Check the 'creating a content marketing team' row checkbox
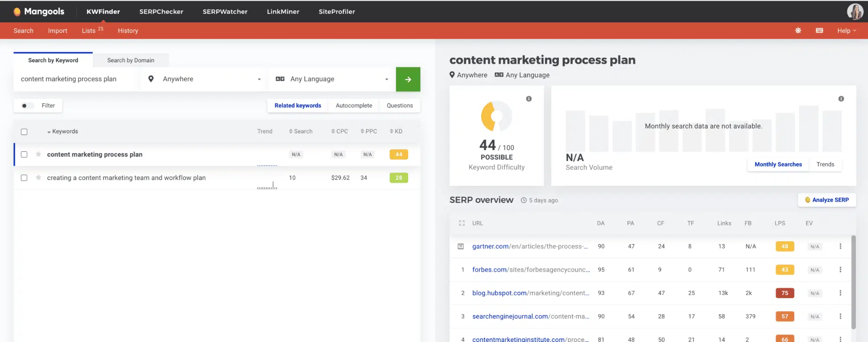The height and width of the screenshot is (342, 868). 24,178
